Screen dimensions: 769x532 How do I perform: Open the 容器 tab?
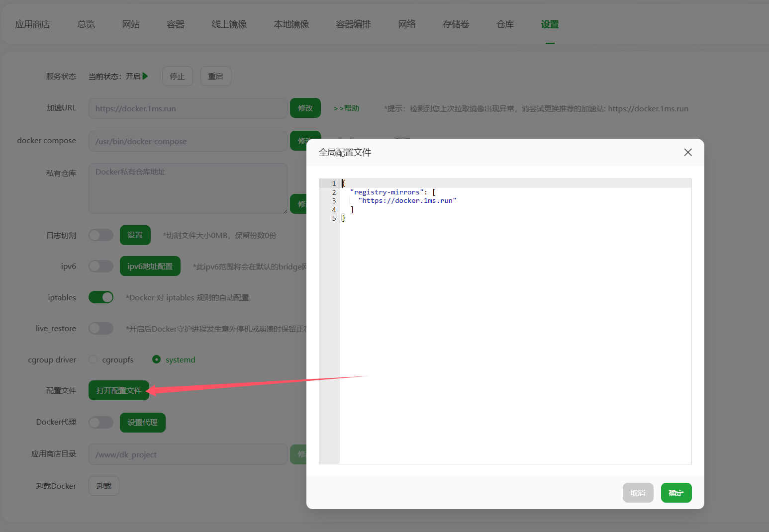[x=176, y=24]
